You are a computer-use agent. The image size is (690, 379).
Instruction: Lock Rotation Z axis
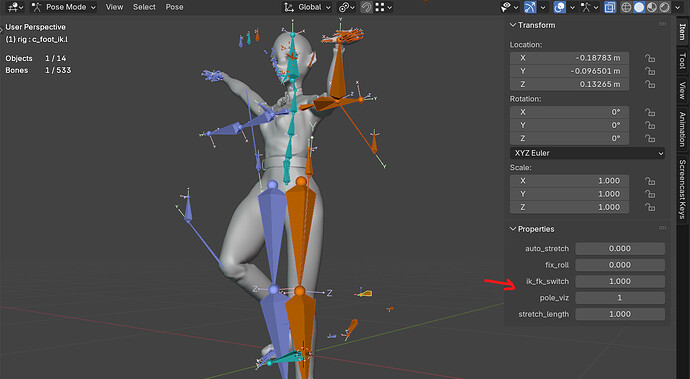point(650,139)
